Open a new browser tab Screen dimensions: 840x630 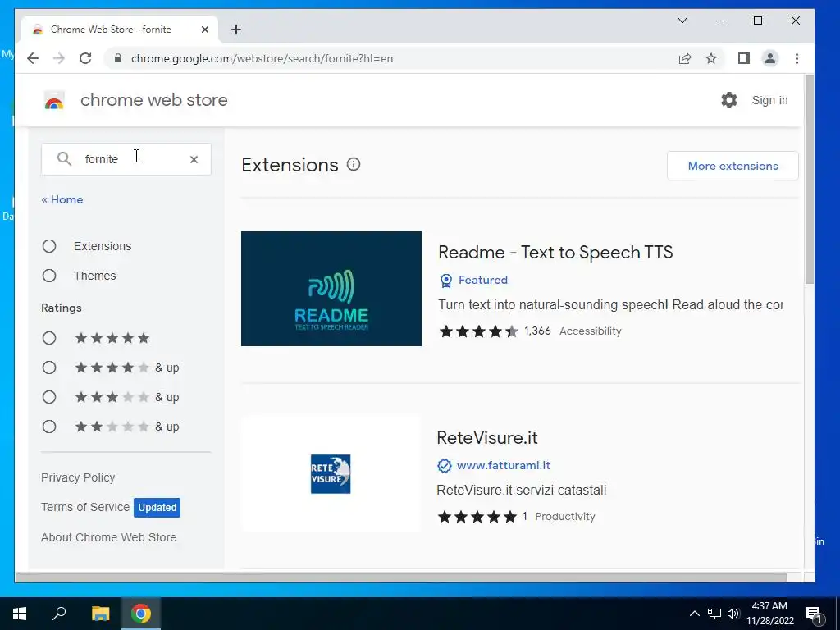235,30
